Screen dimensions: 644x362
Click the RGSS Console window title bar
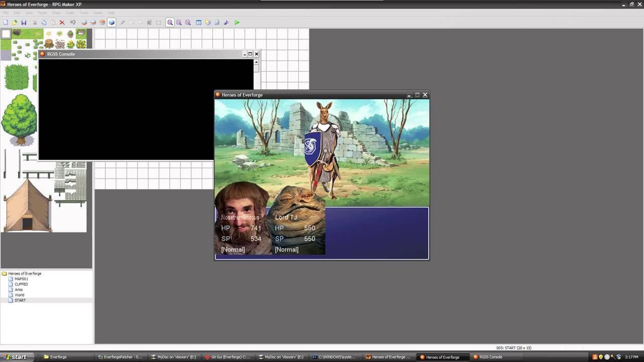click(x=149, y=54)
